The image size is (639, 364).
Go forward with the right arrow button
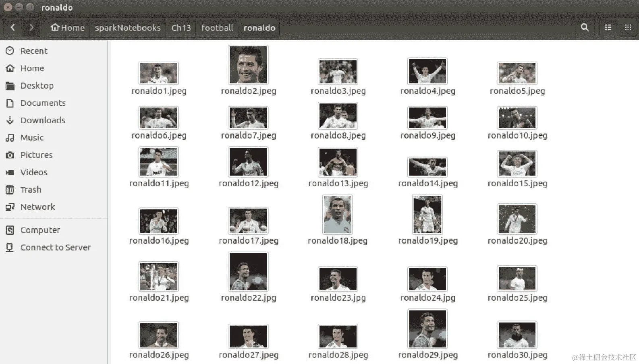(x=31, y=27)
